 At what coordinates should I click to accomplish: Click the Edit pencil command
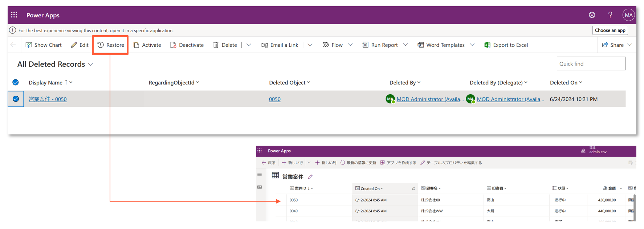[80, 45]
